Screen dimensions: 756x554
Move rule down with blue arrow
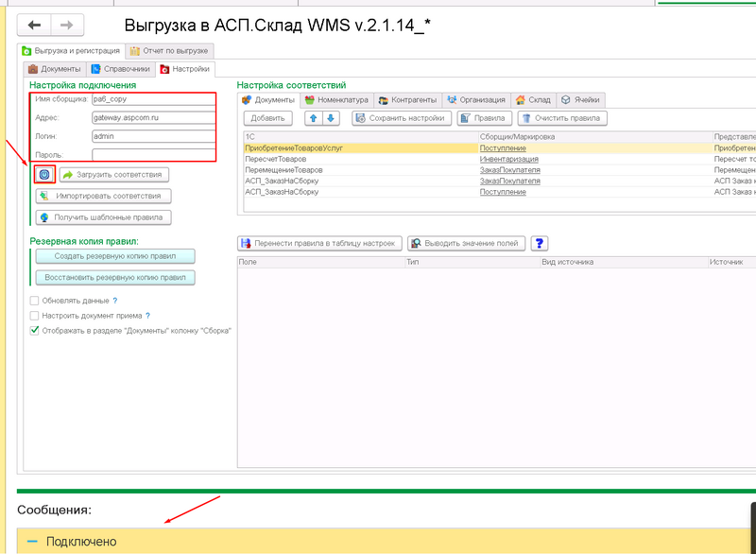(331, 118)
